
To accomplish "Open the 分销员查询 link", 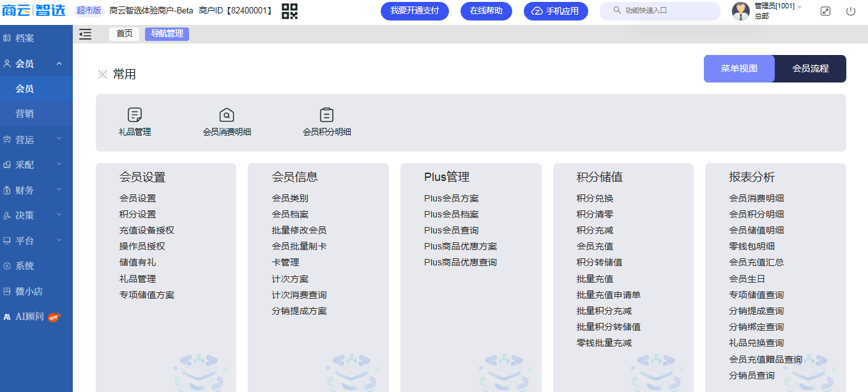I will pyautogui.click(x=752, y=375).
